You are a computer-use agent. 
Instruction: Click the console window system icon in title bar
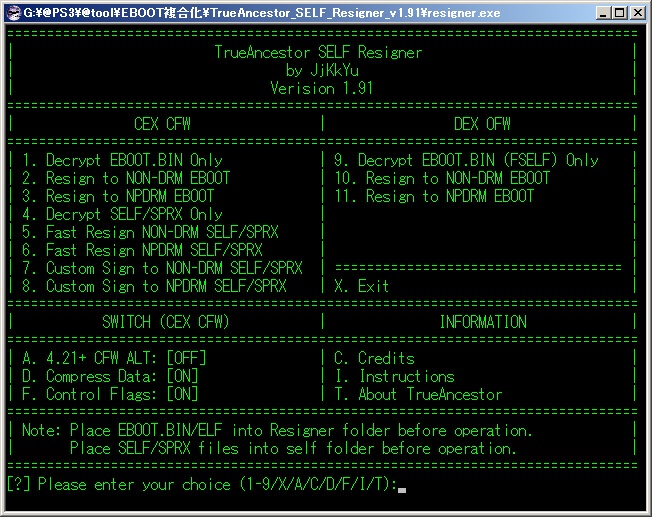[x=14, y=12]
